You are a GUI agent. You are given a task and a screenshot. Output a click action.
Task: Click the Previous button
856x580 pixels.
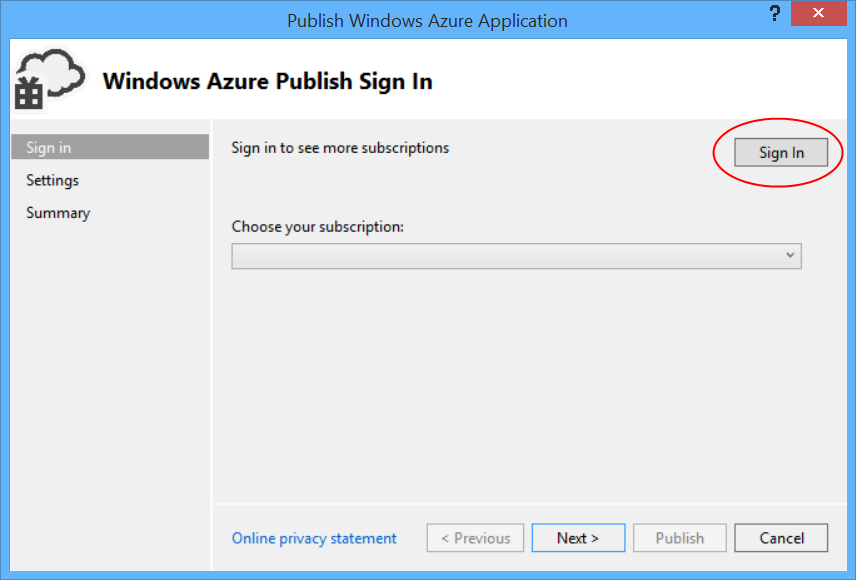[475, 537]
